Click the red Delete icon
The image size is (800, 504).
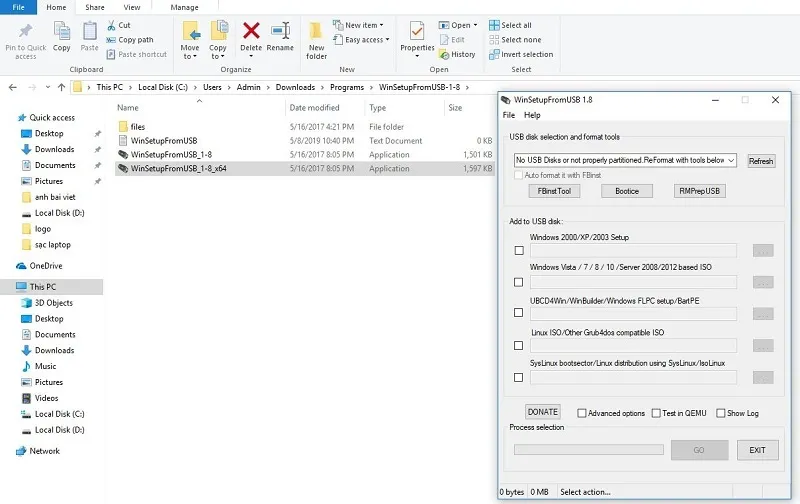(x=251, y=31)
